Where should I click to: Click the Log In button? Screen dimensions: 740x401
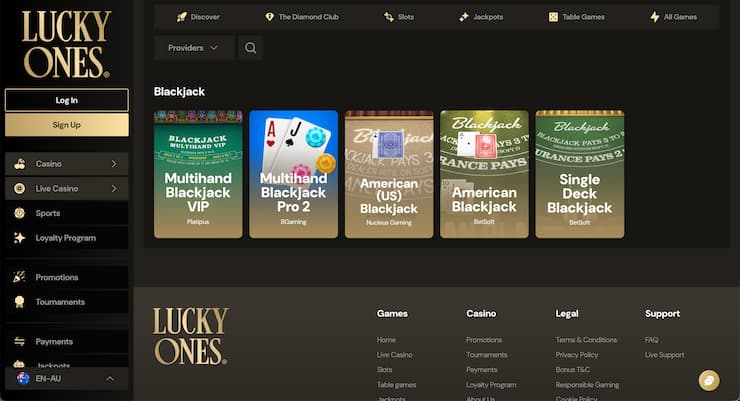[67, 100]
